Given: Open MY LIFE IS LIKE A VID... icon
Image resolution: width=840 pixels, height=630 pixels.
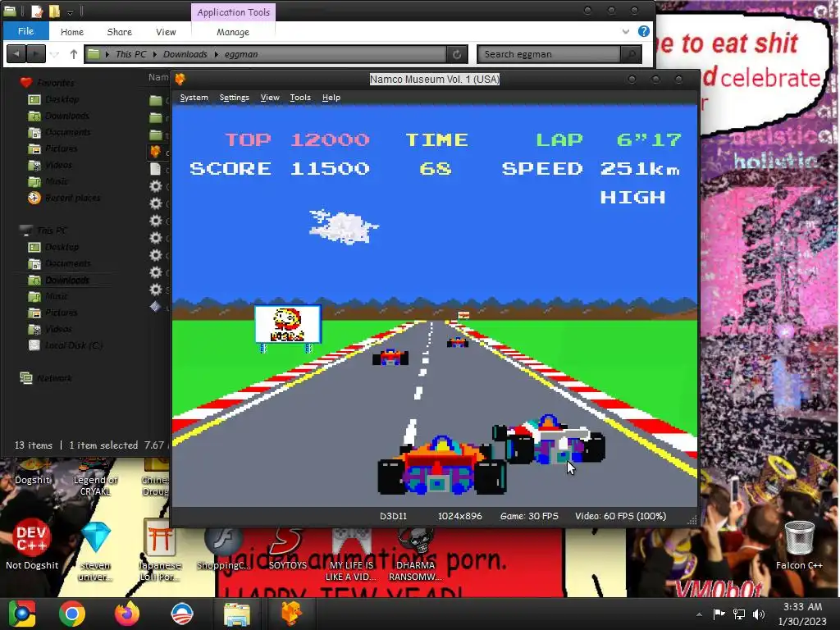Looking at the screenshot, I should [x=351, y=555].
